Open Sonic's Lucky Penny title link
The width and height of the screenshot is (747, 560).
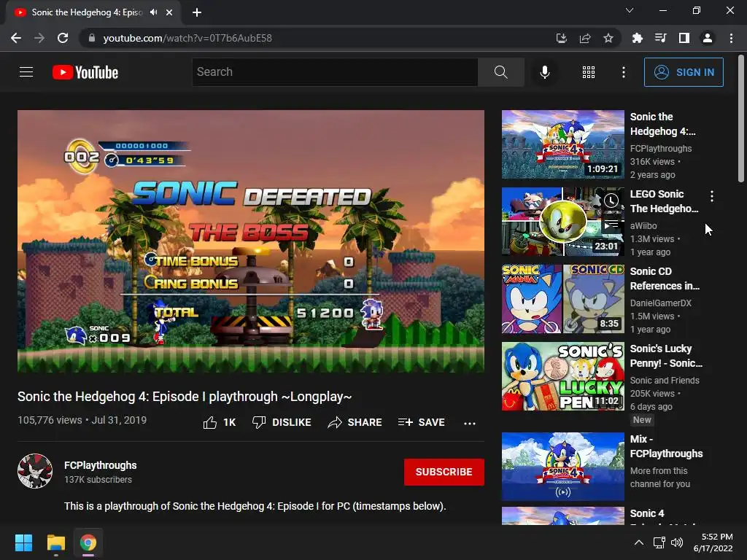click(x=666, y=356)
